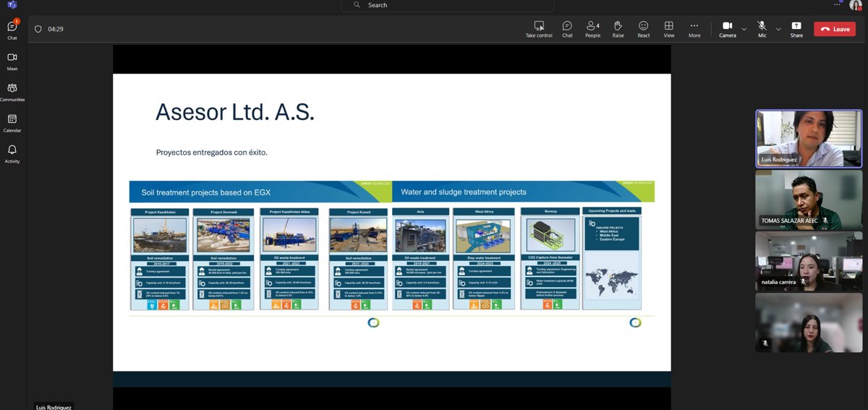
Task: Click muted mic icon on bottom participant tile
Action: [765, 343]
